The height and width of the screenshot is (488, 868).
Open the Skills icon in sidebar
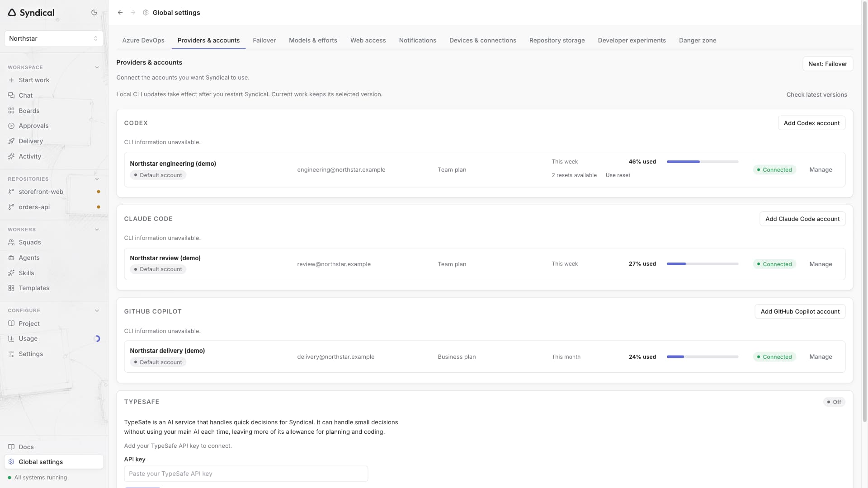tap(11, 273)
